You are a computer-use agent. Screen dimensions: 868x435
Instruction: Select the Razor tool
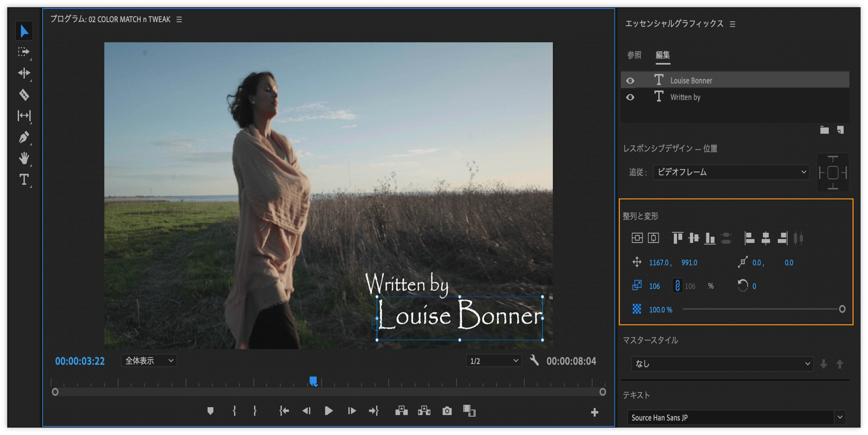[x=24, y=95]
